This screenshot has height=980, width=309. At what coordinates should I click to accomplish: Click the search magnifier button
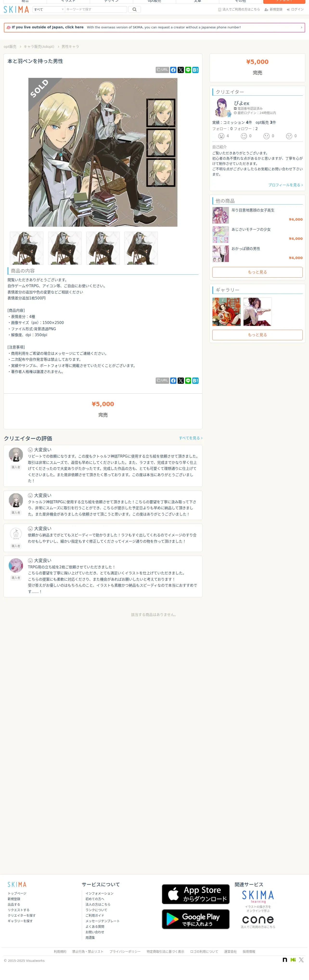(134, 10)
